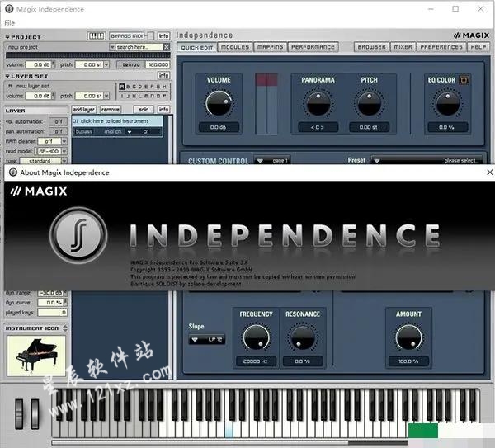The height and width of the screenshot is (448, 495).
Task: Click the EQ COLOR knob
Action: pos(448,103)
